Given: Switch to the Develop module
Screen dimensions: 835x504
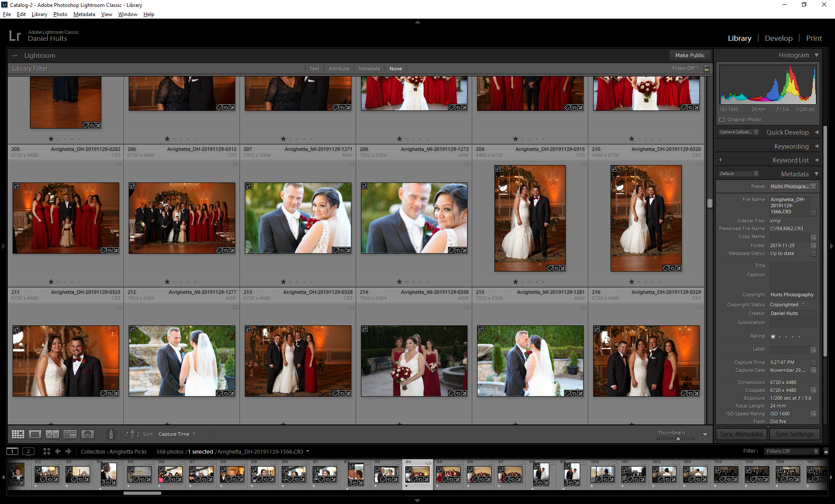Looking at the screenshot, I should click(778, 38).
